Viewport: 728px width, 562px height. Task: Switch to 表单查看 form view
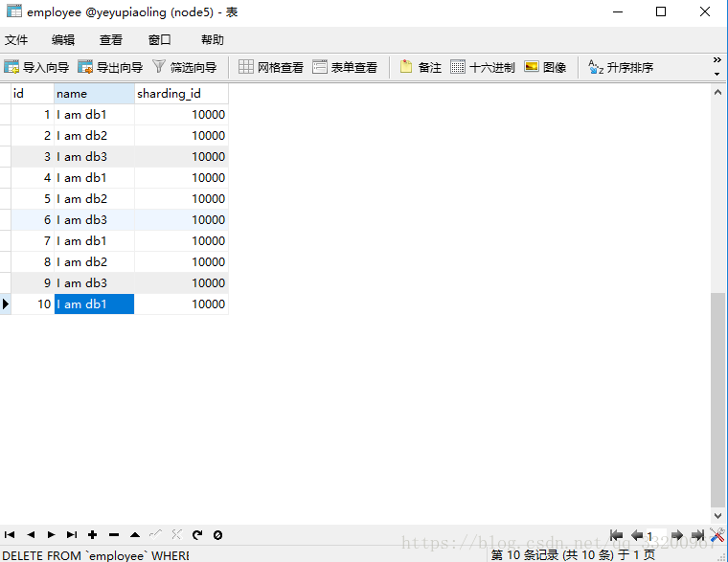[345, 67]
